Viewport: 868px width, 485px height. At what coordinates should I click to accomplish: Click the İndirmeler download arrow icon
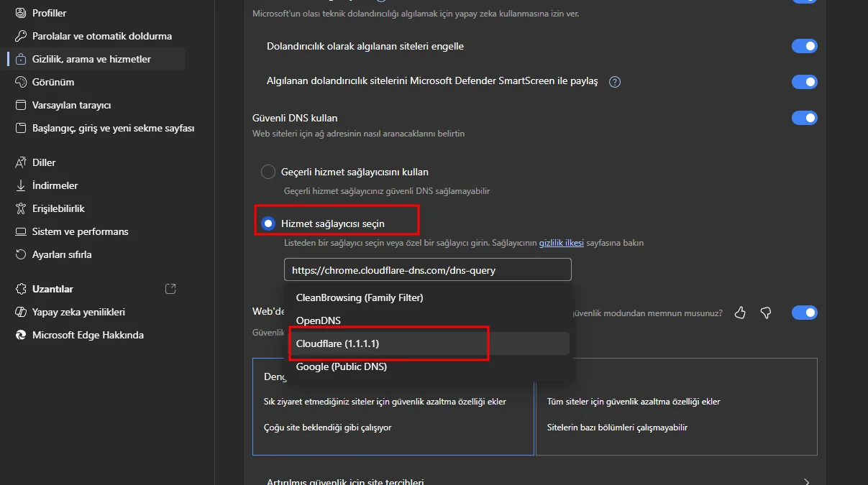20,185
